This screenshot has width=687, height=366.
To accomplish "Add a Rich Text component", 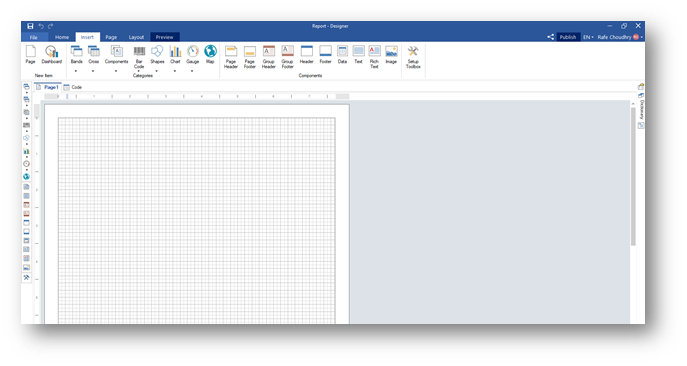I will tap(374, 57).
